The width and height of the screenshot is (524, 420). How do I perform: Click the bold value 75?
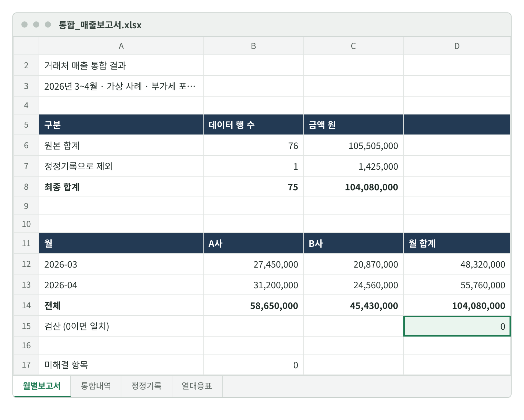click(x=254, y=187)
